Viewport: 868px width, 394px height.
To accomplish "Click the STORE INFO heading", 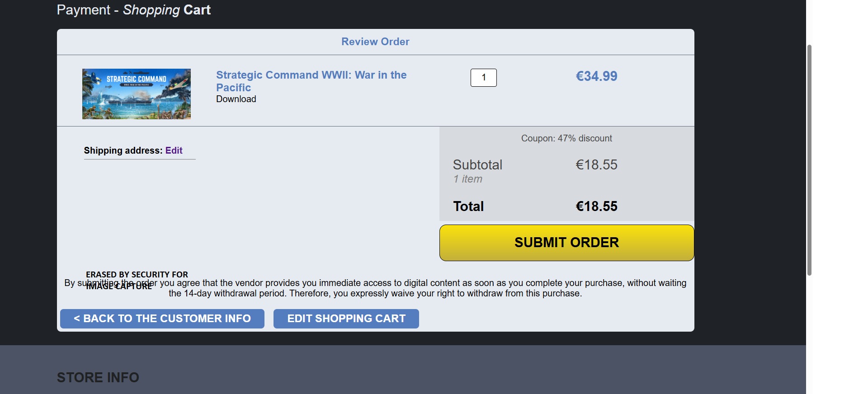I will 98,377.
